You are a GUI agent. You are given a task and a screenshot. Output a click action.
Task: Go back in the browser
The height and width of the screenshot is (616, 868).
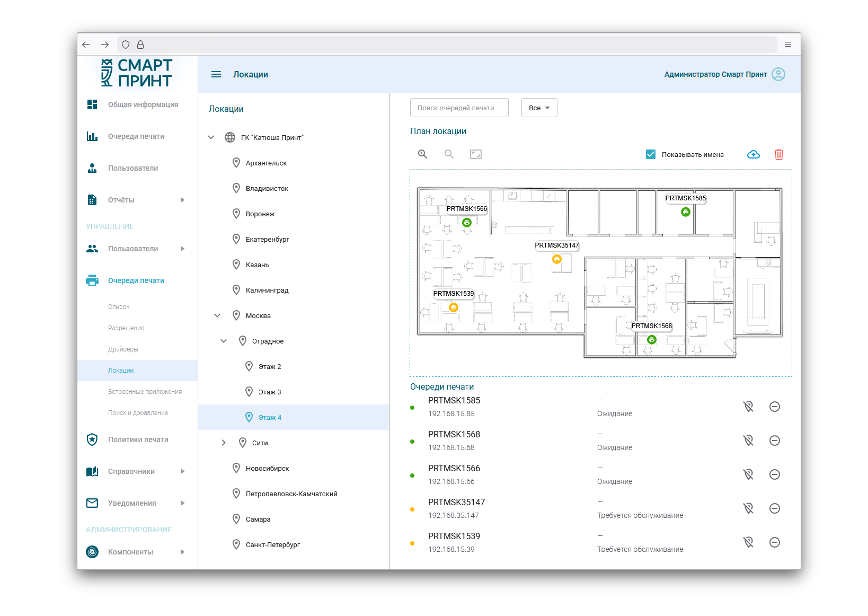86,45
